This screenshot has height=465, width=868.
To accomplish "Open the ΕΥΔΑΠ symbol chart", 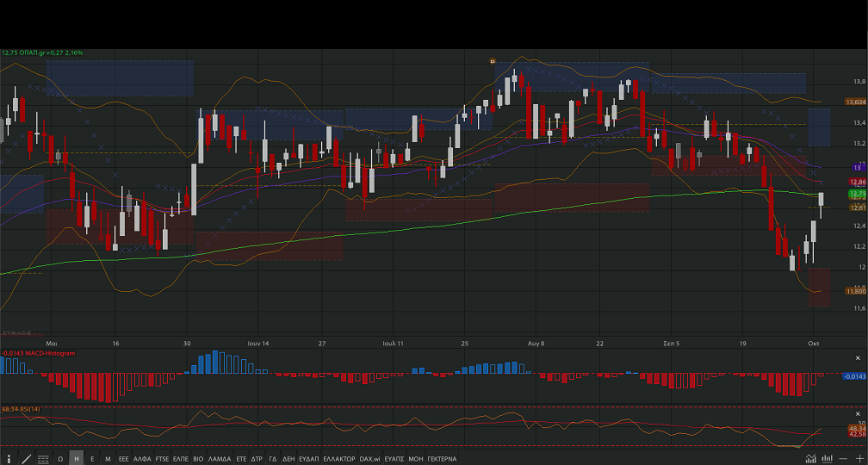I will 309,459.
